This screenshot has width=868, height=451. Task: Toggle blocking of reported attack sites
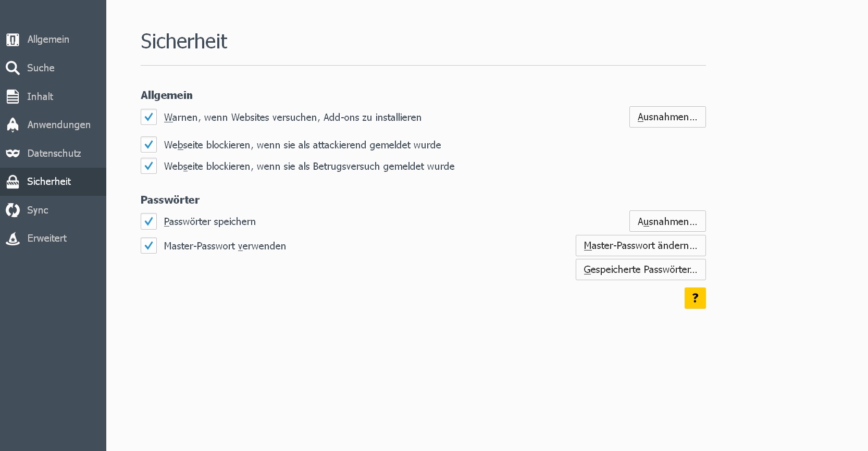click(x=149, y=145)
